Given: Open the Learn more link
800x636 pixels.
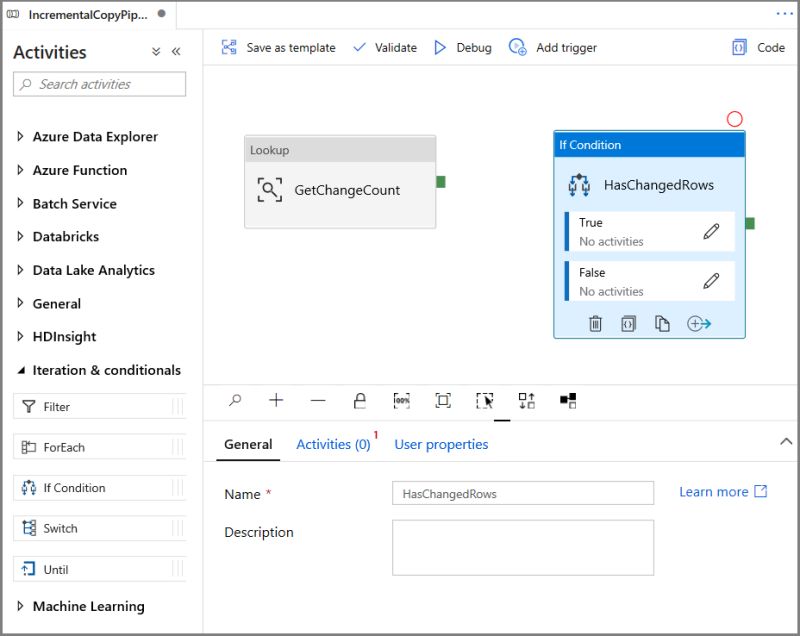Looking at the screenshot, I should [x=714, y=492].
